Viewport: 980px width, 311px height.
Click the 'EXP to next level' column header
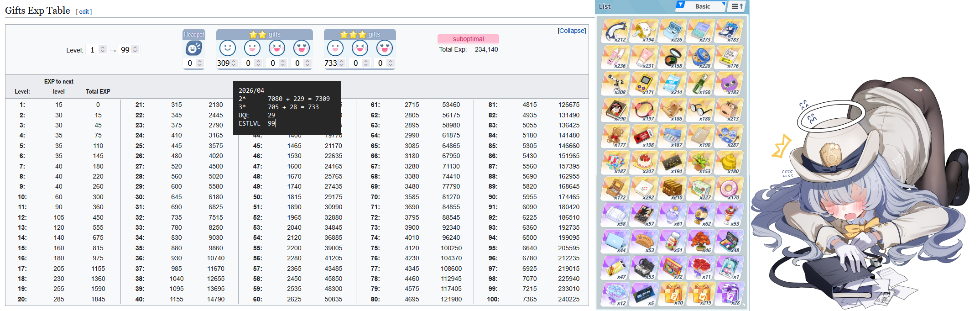[59, 86]
